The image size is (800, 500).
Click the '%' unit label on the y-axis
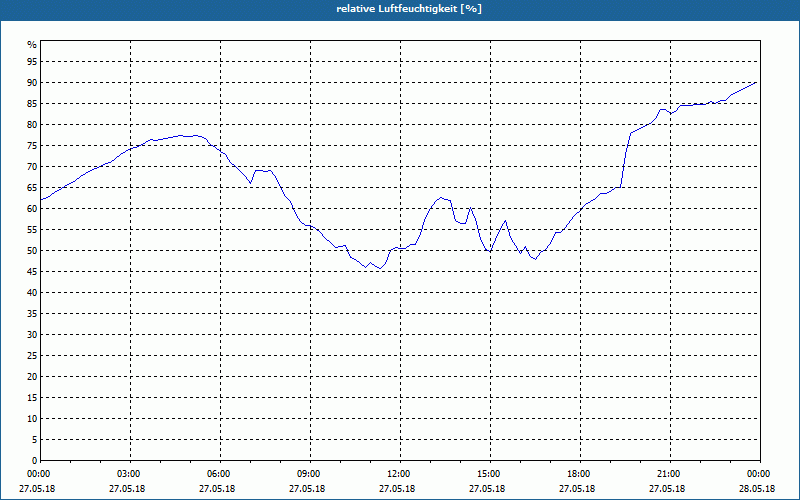32,45
